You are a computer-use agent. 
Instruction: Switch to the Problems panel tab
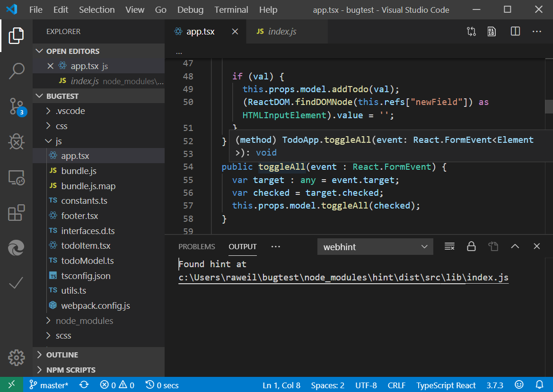196,246
